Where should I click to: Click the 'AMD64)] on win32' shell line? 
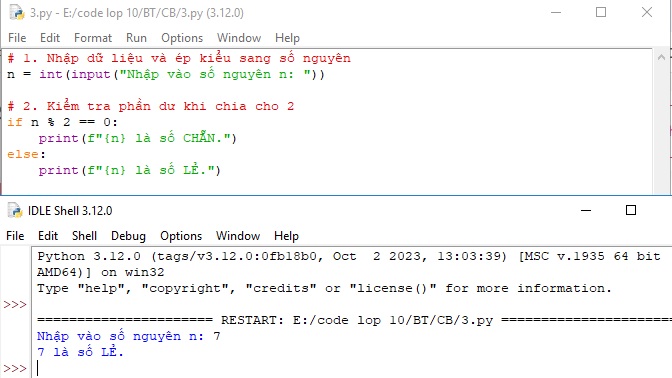click(x=100, y=272)
